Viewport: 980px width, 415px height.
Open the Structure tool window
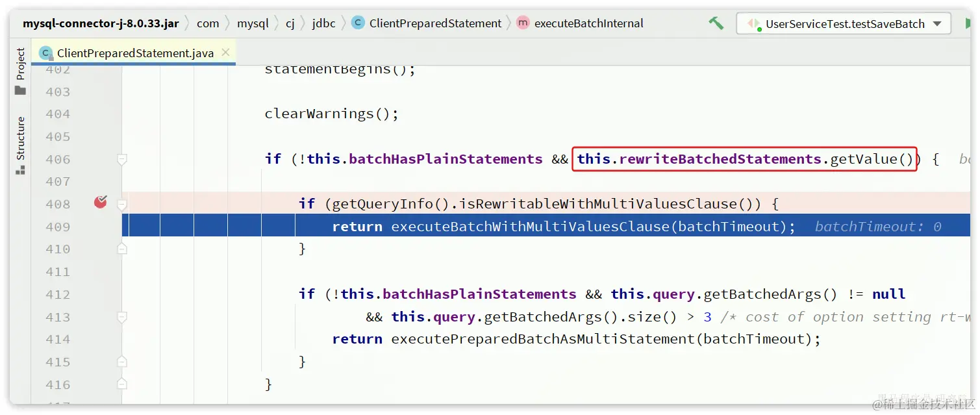coord(20,145)
